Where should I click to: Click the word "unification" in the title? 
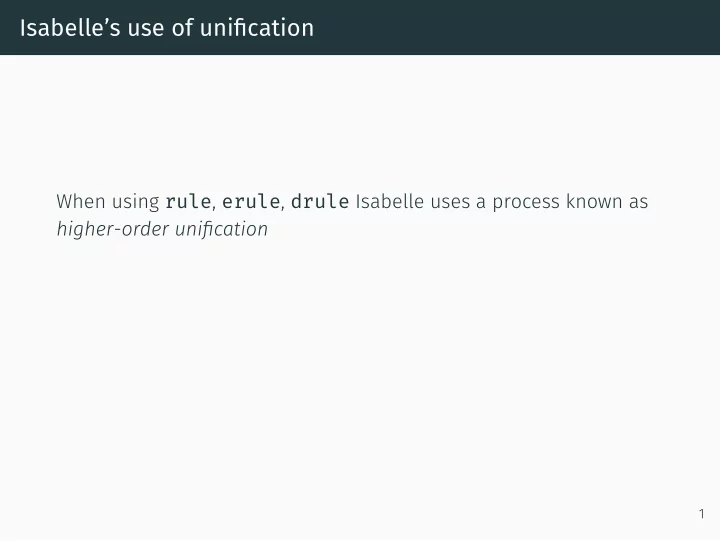(x=257, y=28)
